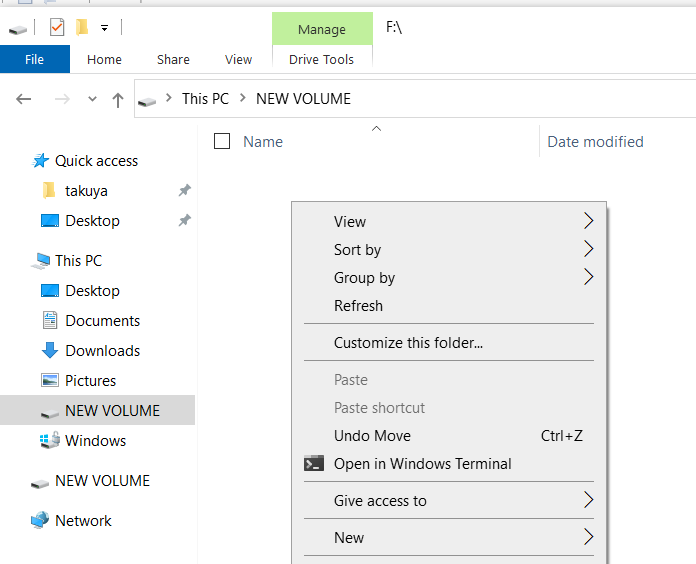Choose Customize this folder option
This screenshot has width=696, height=564.
click(408, 343)
